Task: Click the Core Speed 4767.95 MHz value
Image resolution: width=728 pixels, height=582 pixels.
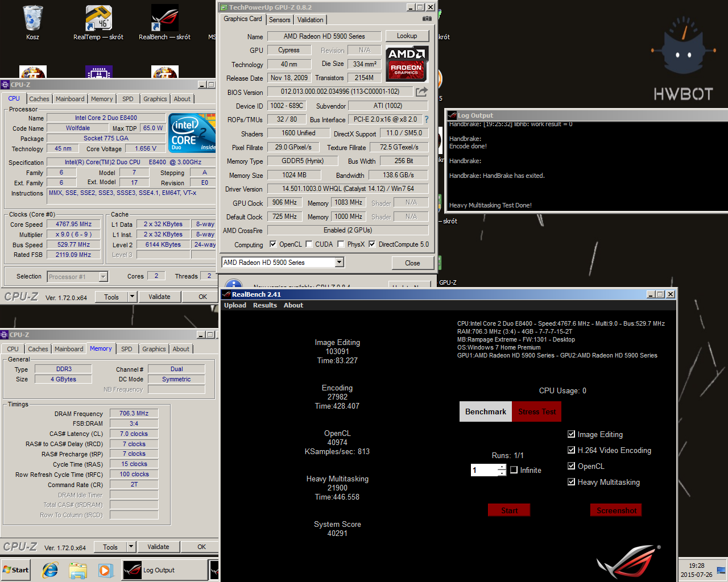Action: (x=74, y=224)
